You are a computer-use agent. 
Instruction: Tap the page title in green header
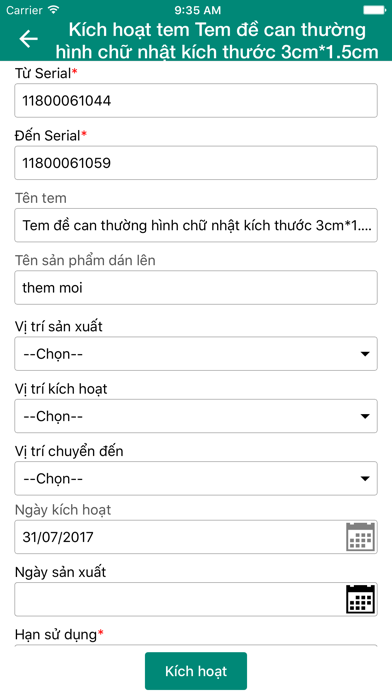217,40
